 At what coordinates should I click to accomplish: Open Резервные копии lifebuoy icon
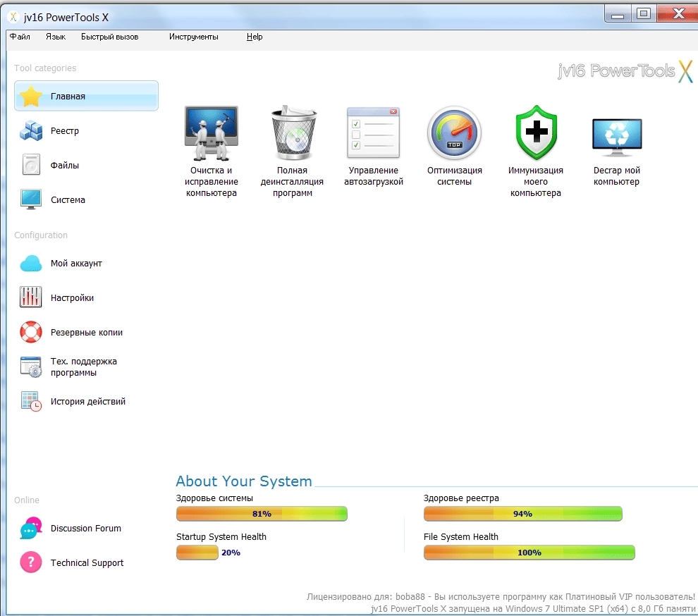coord(31,332)
